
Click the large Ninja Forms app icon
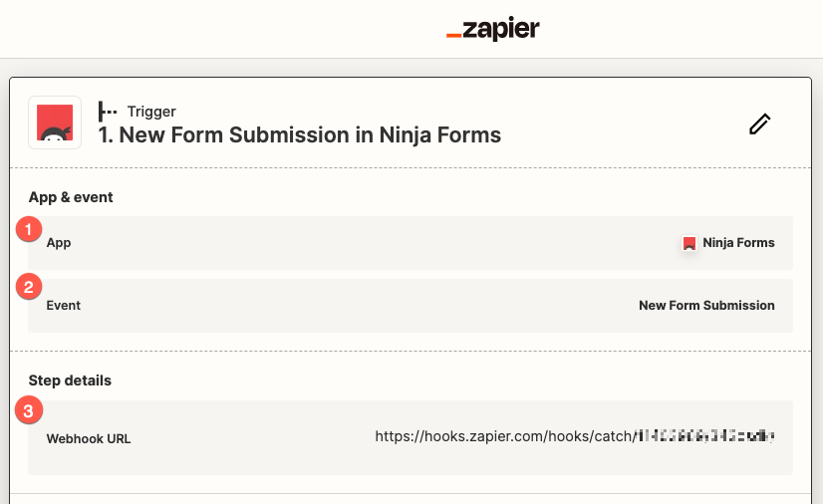point(55,123)
